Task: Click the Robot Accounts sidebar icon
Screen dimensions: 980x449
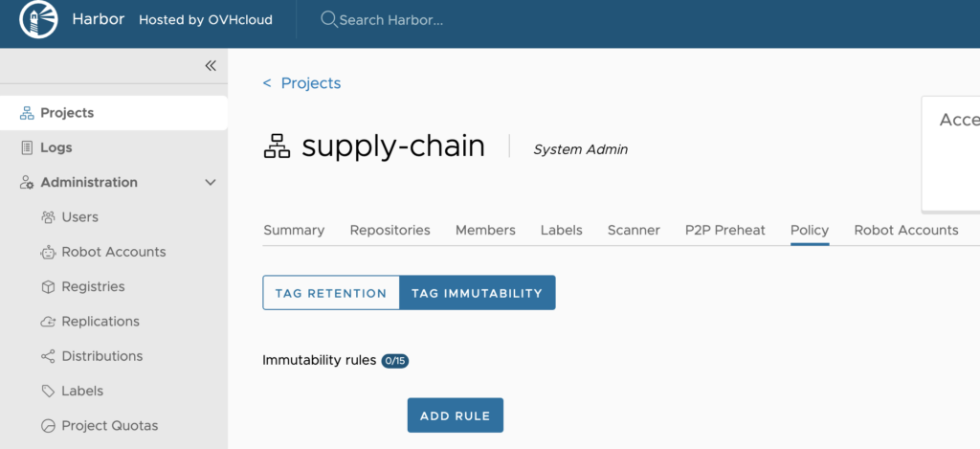Action: coord(48,252)
